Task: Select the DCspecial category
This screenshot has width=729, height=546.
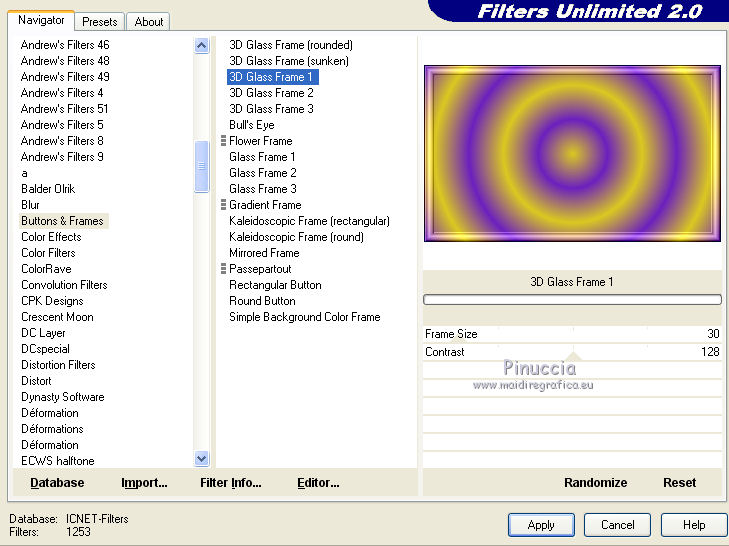Action: 45,349
